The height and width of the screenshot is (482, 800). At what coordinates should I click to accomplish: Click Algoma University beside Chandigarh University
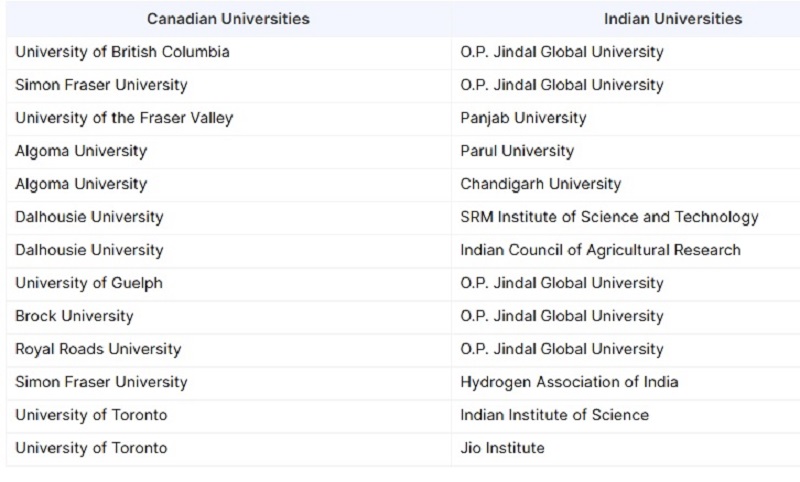(x=81, y=184)
